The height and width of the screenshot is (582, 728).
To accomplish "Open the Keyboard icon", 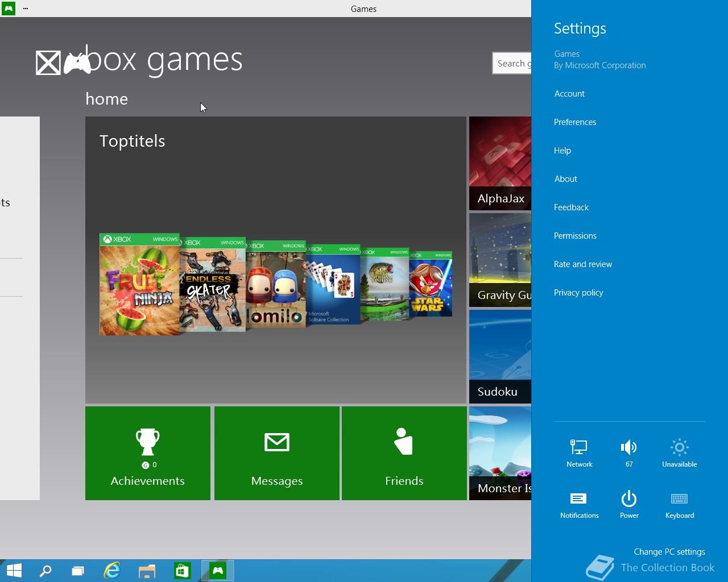I will [679, 504].
